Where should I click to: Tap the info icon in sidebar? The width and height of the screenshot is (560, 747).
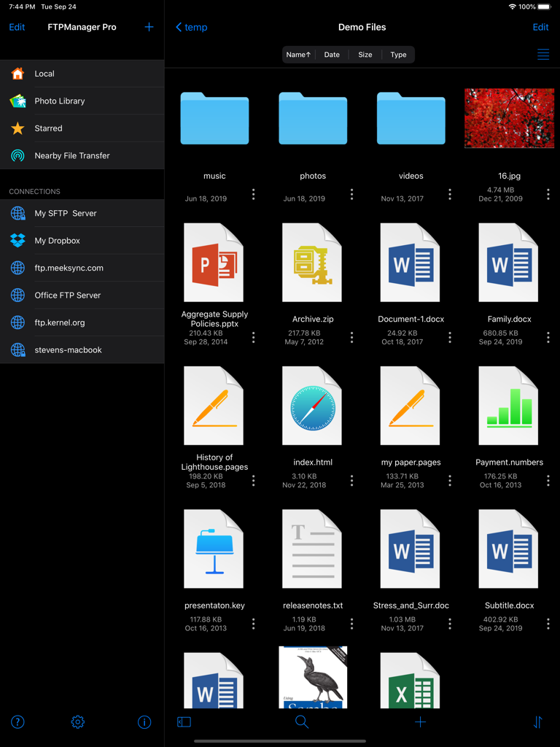[x=144, y=722]
